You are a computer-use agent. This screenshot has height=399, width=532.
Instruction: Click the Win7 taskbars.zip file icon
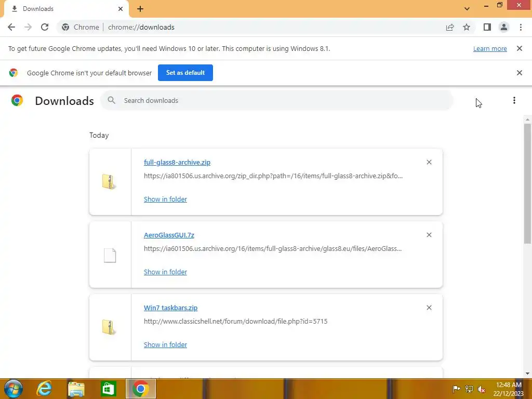tap(109, 327)
